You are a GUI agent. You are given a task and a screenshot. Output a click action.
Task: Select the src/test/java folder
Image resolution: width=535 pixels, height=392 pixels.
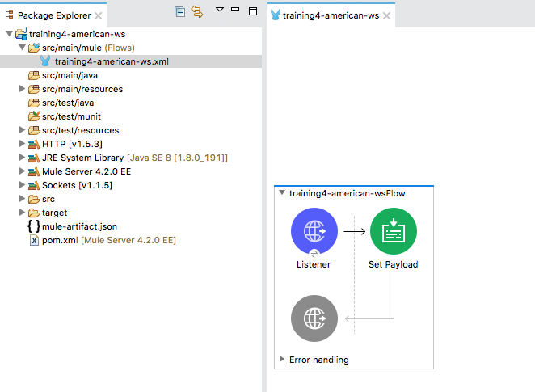pyautogui.click(x=68, y=103)
